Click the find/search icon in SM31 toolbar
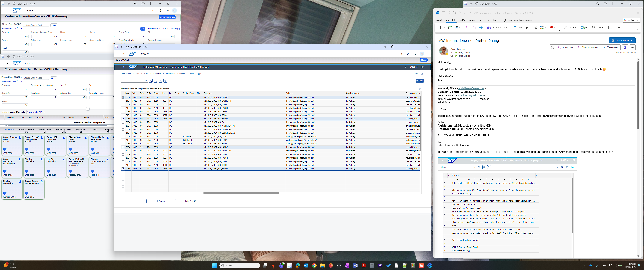The image size is (644, 270). pyautogui.click(x=151, y=81)
